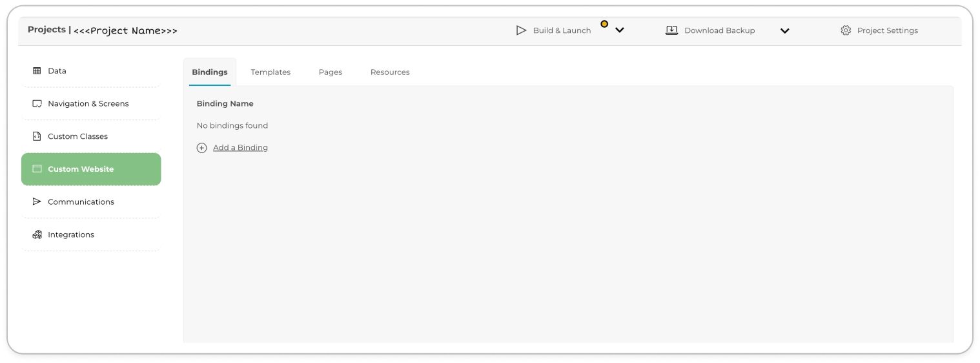Click the Add a Binding link
The height and width of the screenshot is (363, 980).
tap(240, 148)
